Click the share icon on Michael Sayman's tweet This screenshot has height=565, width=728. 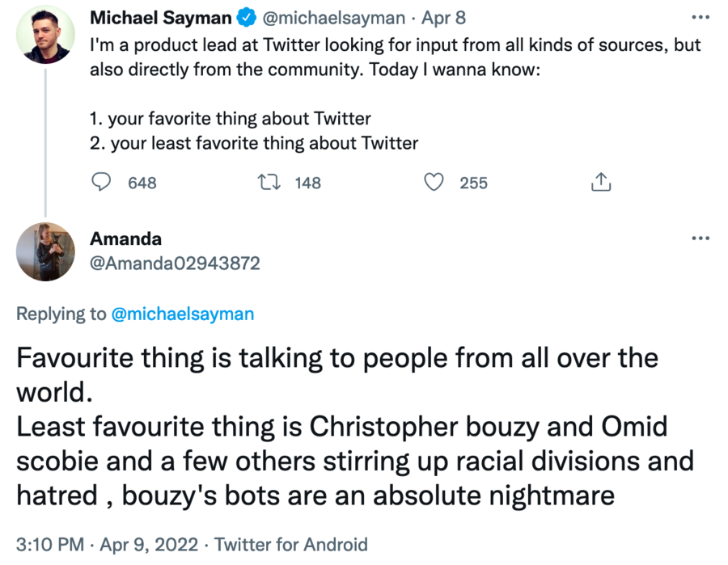[x=600, y=183]
